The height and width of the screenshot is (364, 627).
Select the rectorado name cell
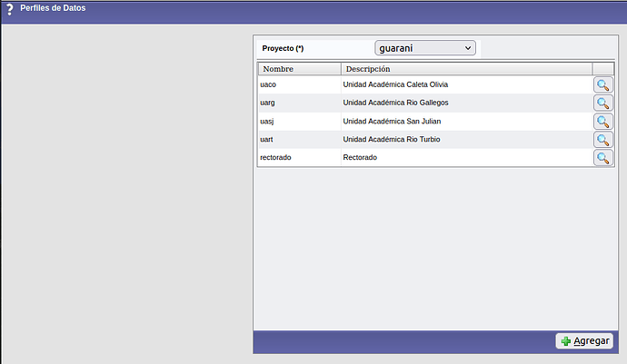tap(275, 158)
